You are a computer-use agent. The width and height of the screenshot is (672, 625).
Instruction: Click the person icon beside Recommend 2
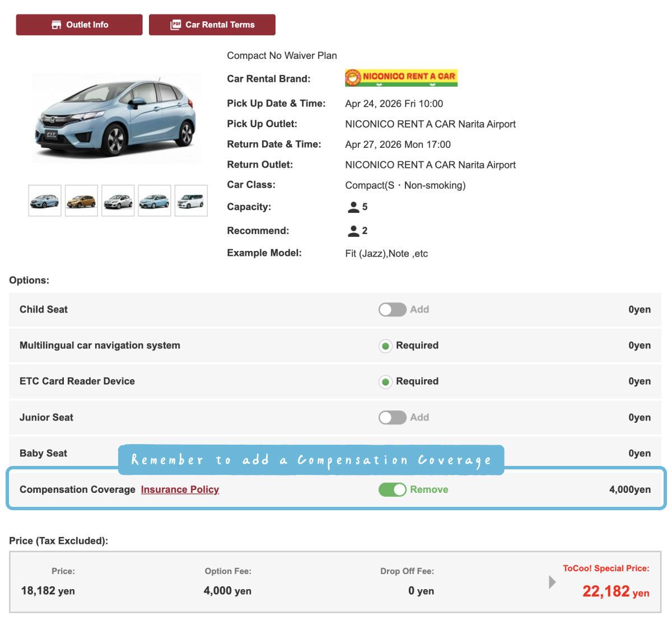[x=353, y=231]
